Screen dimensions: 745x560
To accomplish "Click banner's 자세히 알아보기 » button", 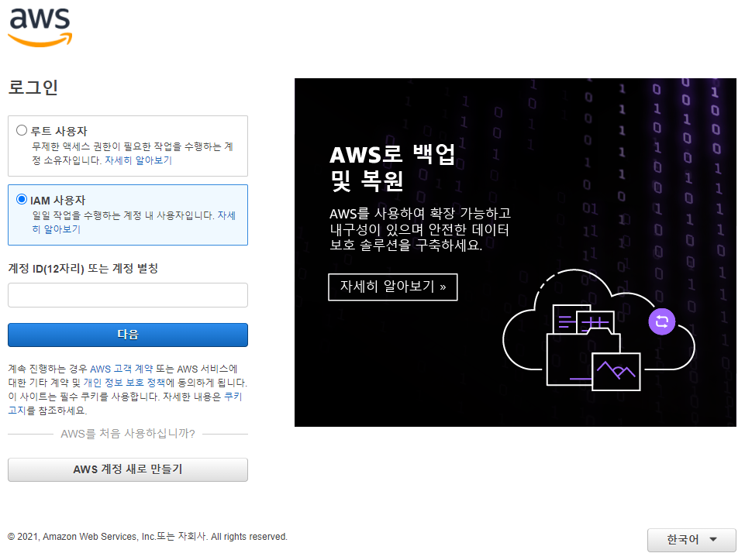I will coord(393,287).
